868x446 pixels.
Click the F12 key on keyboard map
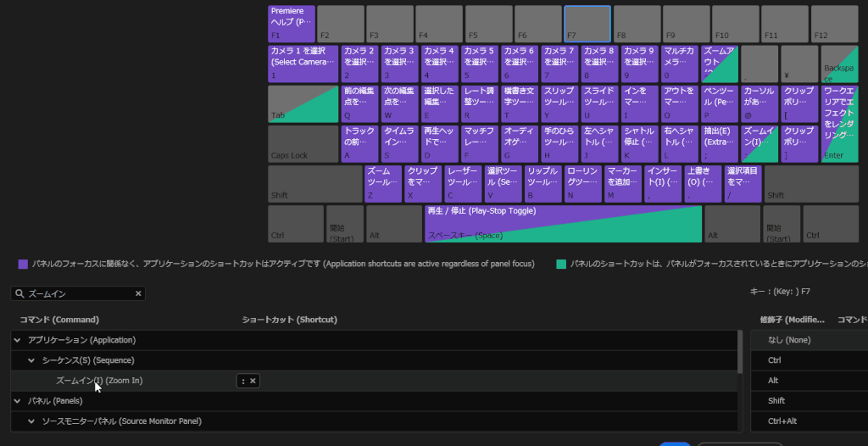point(835,24)
